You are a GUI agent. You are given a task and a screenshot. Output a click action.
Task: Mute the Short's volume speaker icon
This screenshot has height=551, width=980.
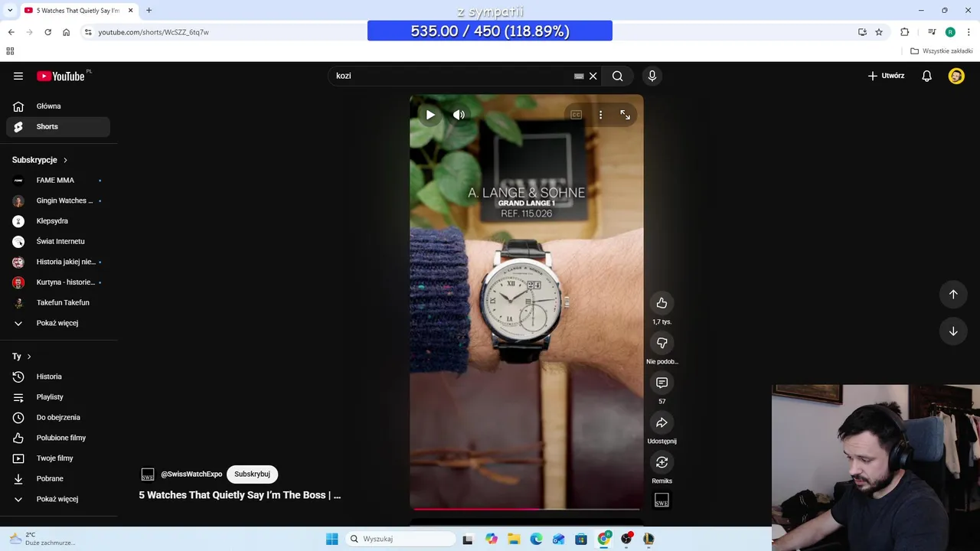point(459,115)
